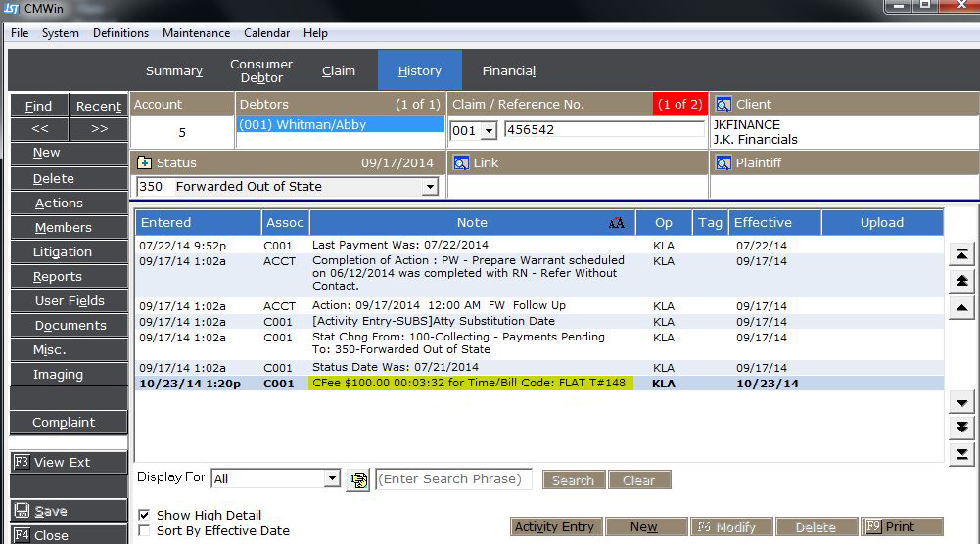Open the Calendar menu
980x544 pixels.
267,33
